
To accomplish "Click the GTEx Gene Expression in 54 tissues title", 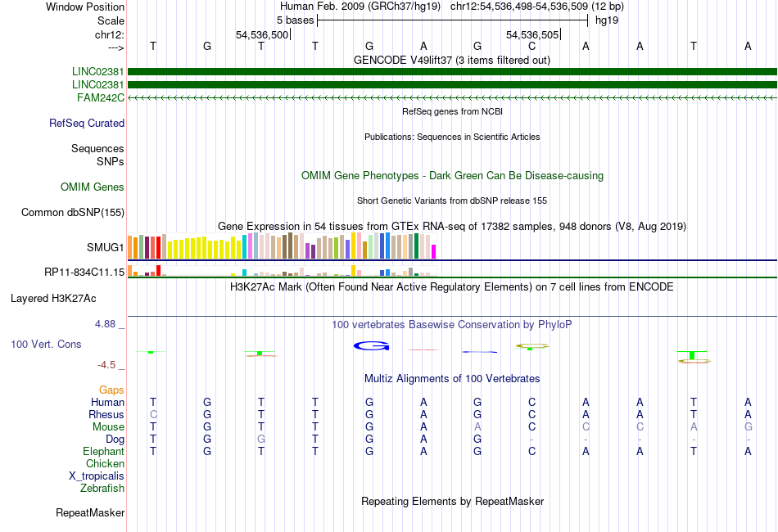I will [x=452, y=227].
